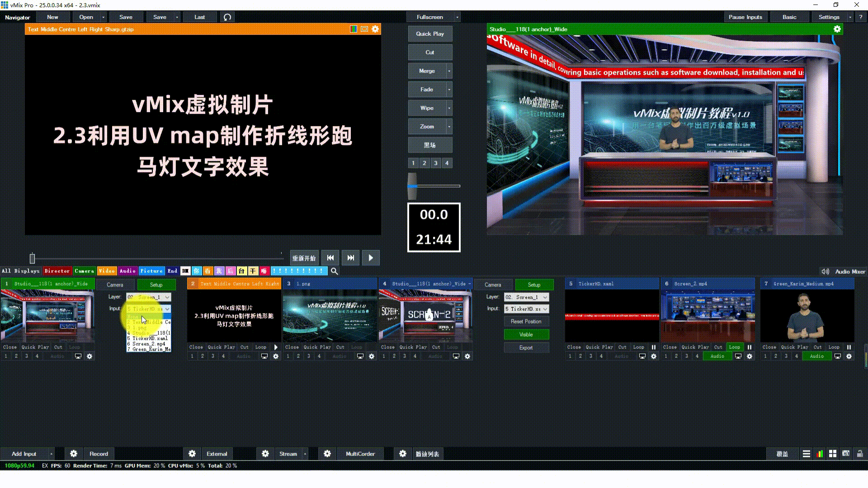The height and width of the screenshot is (488, 868).
Task: Select the 5 TickerHD.xaml input thumbnail
Action: [612, 316]
